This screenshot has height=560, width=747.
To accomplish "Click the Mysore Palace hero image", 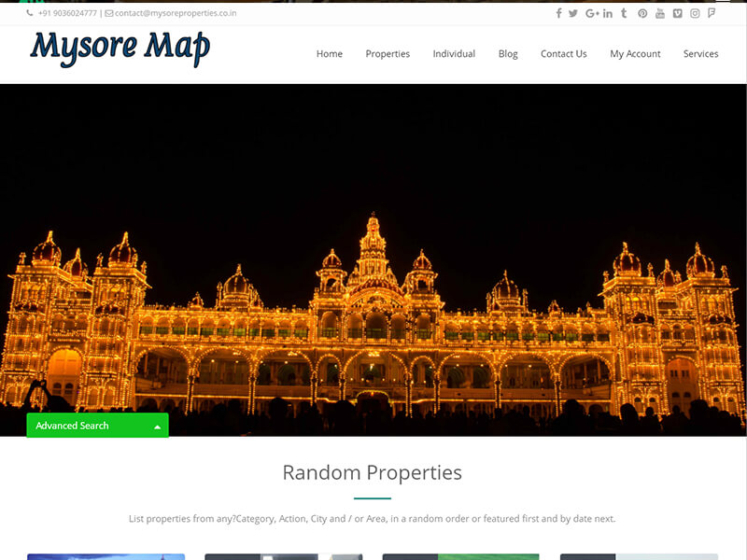I will pos(373,260).
